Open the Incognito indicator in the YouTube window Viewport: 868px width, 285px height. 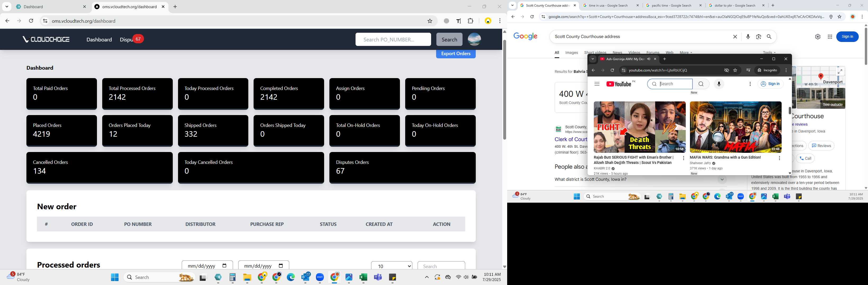click(767, 70)
